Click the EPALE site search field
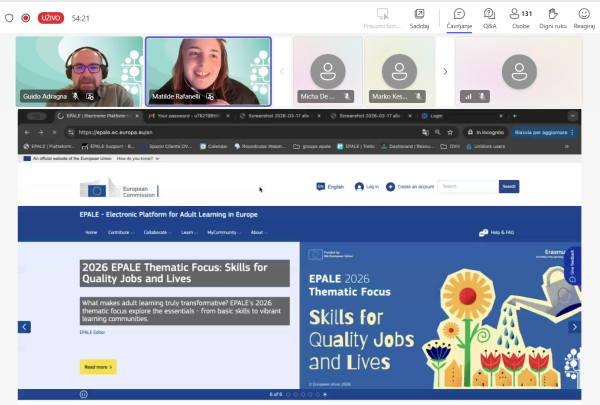This screenshot has width=600, height=405. [x=467, y=186]
